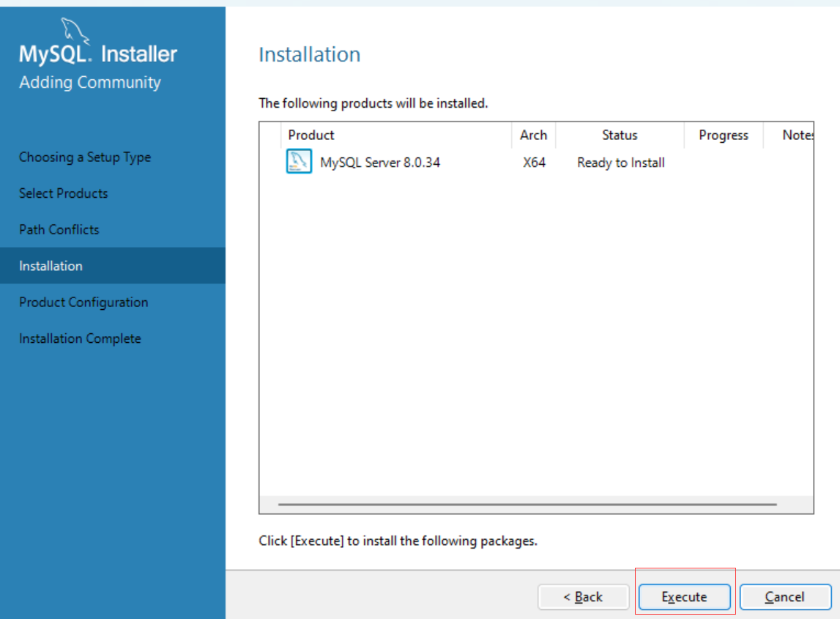Click the MySQL dolphin logo
The height and width of the screenshot is (619, 840).
coord(75,30)
